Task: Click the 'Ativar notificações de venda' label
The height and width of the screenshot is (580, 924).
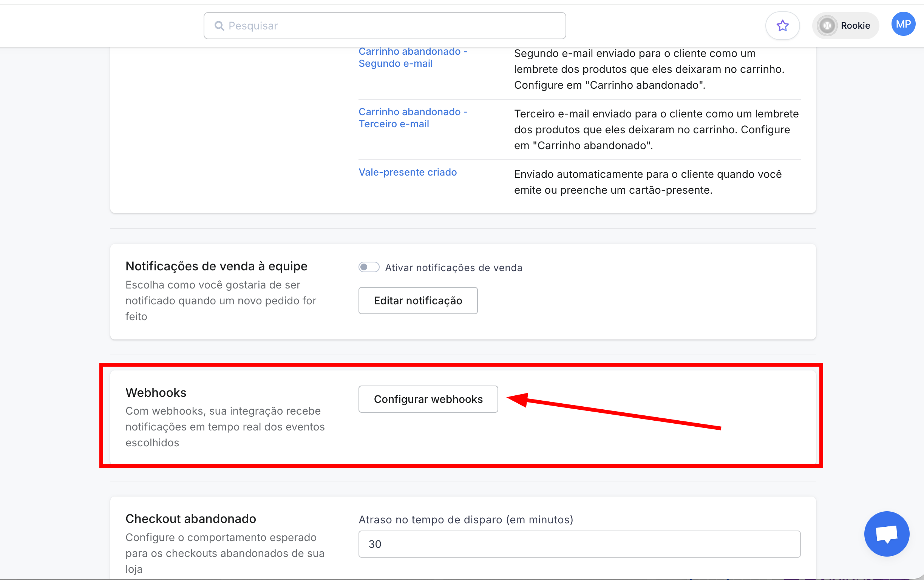Action: tap(454, 268)
